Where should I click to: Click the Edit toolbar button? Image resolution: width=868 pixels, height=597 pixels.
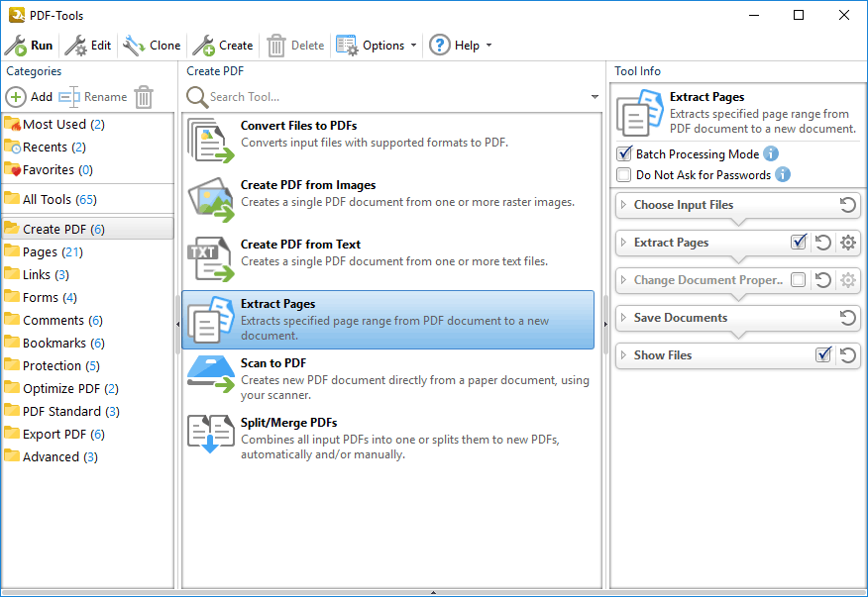coord(87,46)
